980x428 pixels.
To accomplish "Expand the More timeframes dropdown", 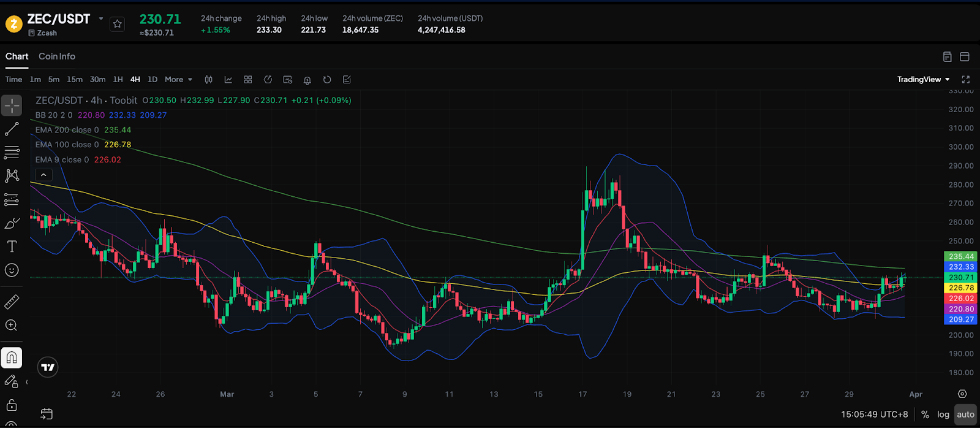I will 178,80.
